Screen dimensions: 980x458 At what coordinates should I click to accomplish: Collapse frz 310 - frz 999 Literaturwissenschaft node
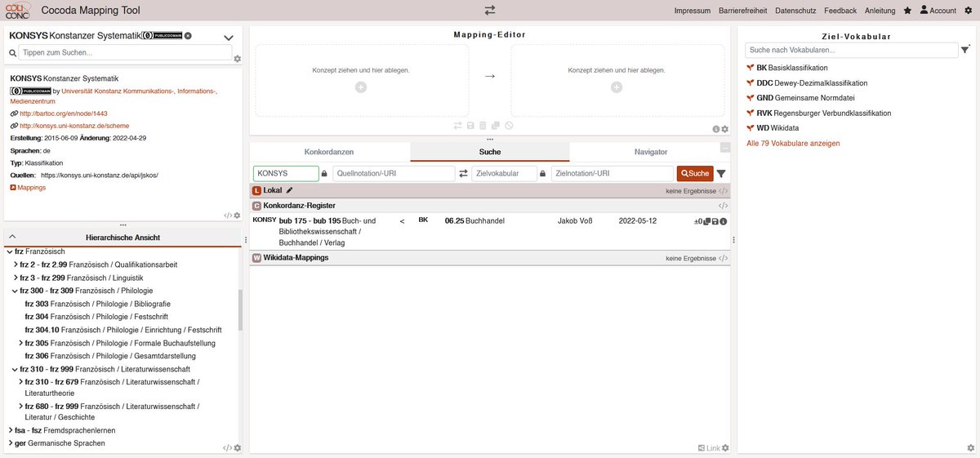[16, 369]
